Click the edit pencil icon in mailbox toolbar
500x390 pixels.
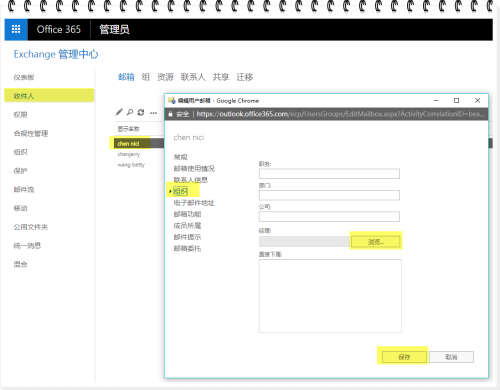[119, 112]
